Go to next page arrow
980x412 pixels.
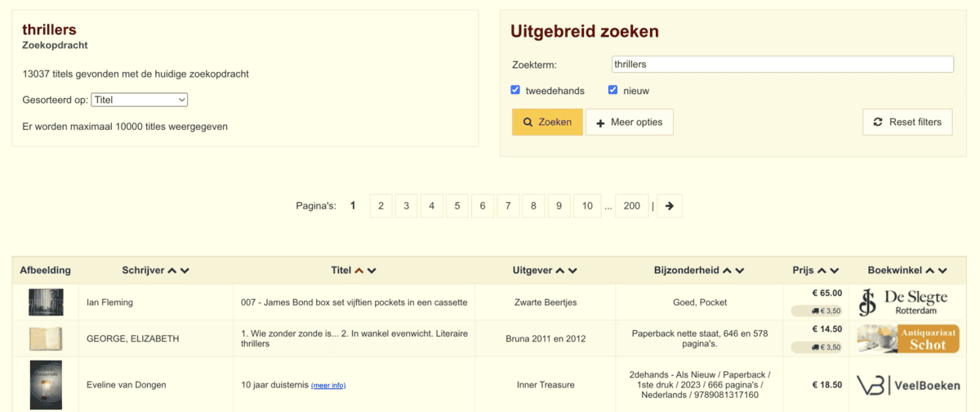tap(670, 206)
